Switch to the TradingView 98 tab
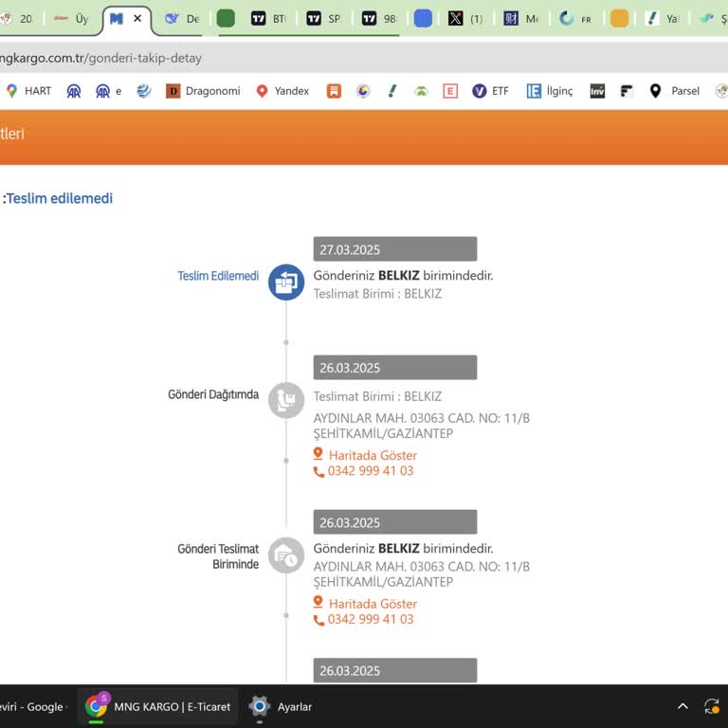Screen dimensions: 728x728 (379, 19)
